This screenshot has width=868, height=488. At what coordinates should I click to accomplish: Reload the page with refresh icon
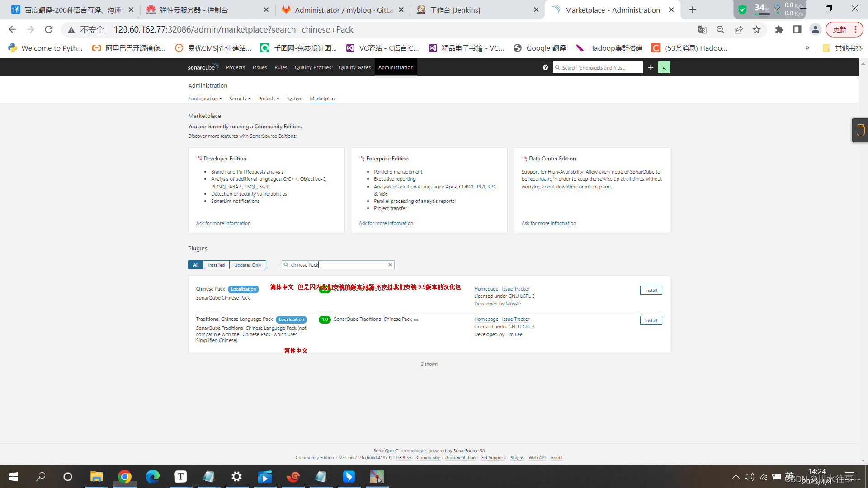49,30
